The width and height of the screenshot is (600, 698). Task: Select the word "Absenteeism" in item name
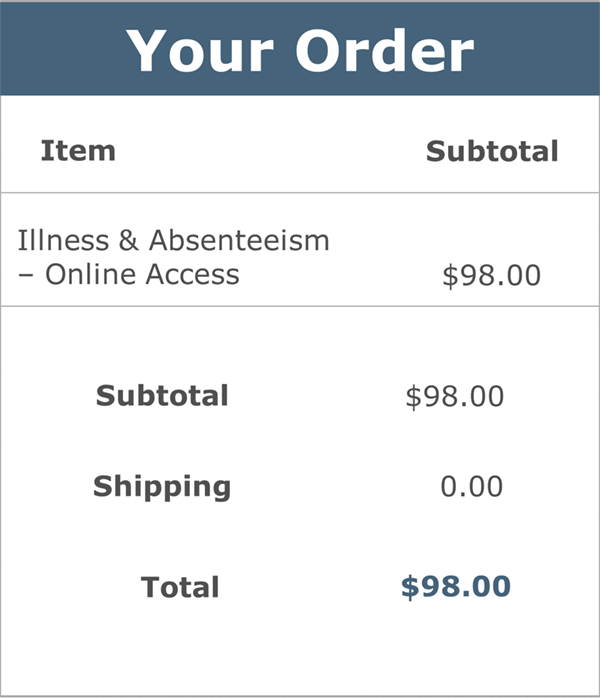239,240
